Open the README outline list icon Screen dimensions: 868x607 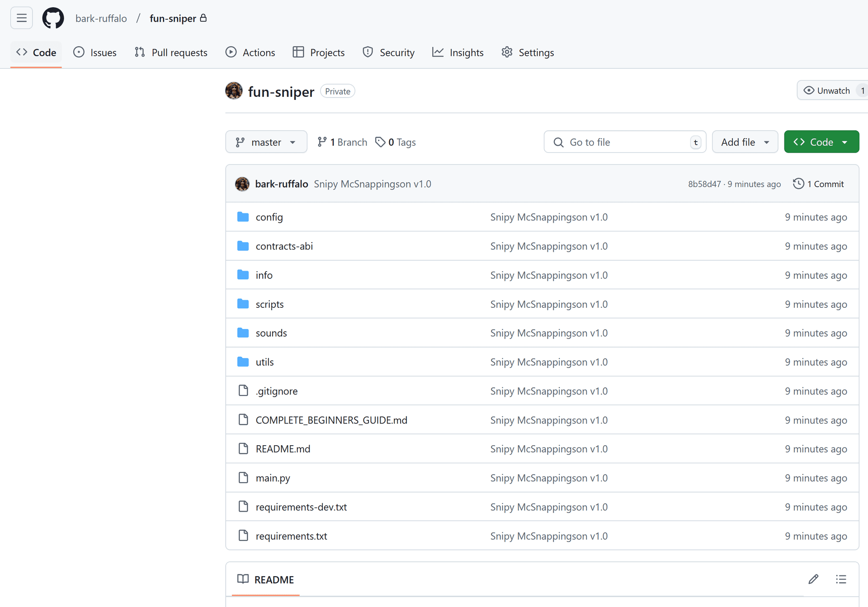coord(841,579)
